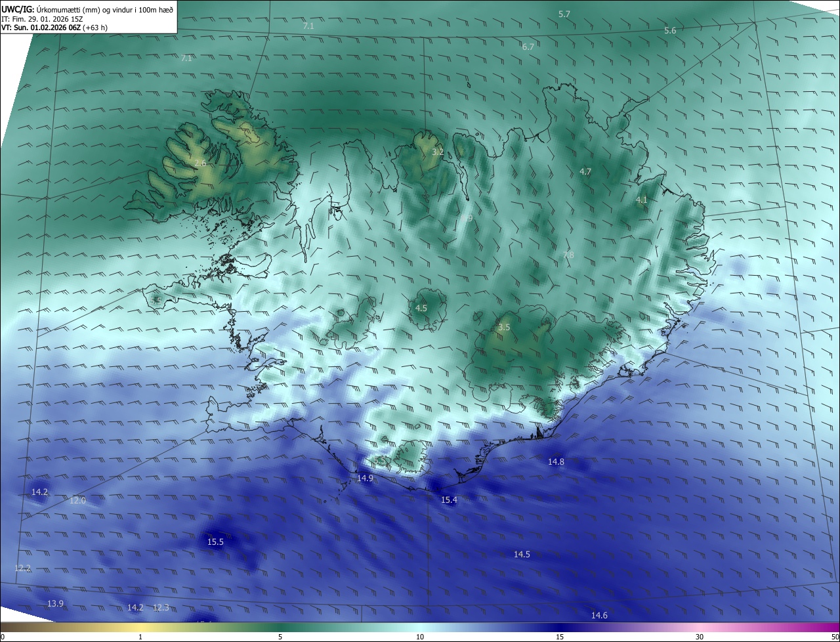
Task: Click the 12.3 value label on the map
Action: pyautogui.click(x=161, y=608)
